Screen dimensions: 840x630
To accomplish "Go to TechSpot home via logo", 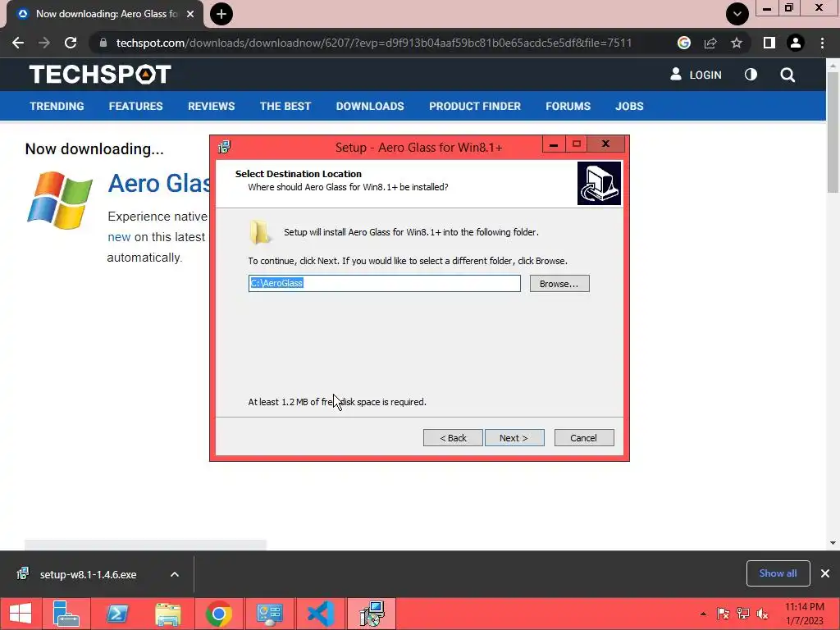I will [100, 74].
